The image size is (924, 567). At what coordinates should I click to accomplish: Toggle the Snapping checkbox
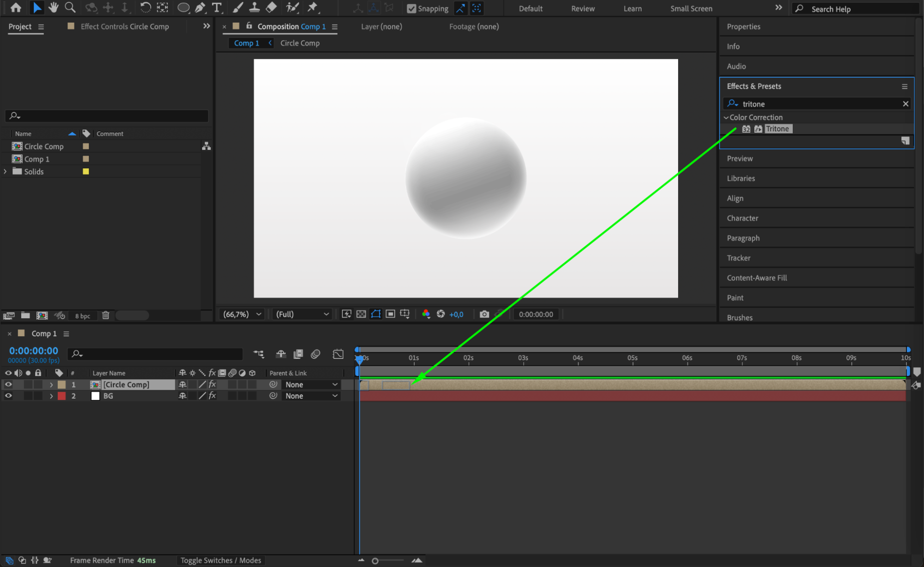[x=411, y=8]
